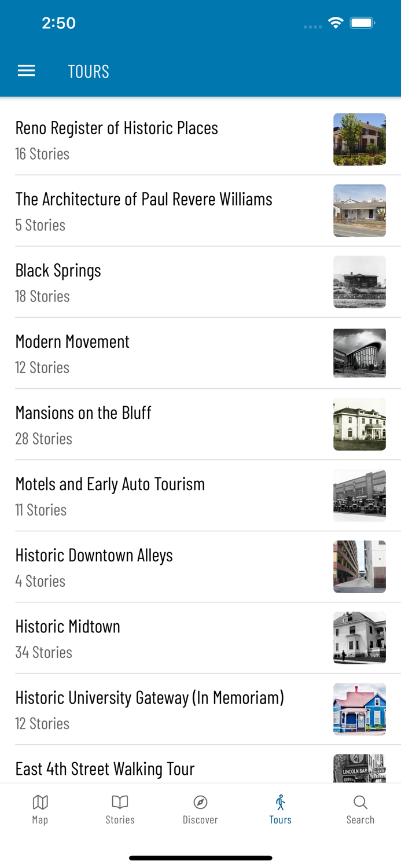The width and height of the screenshot is (401, 868).
Task: Open the hamburger menu icon
Action: click(26, 71)
